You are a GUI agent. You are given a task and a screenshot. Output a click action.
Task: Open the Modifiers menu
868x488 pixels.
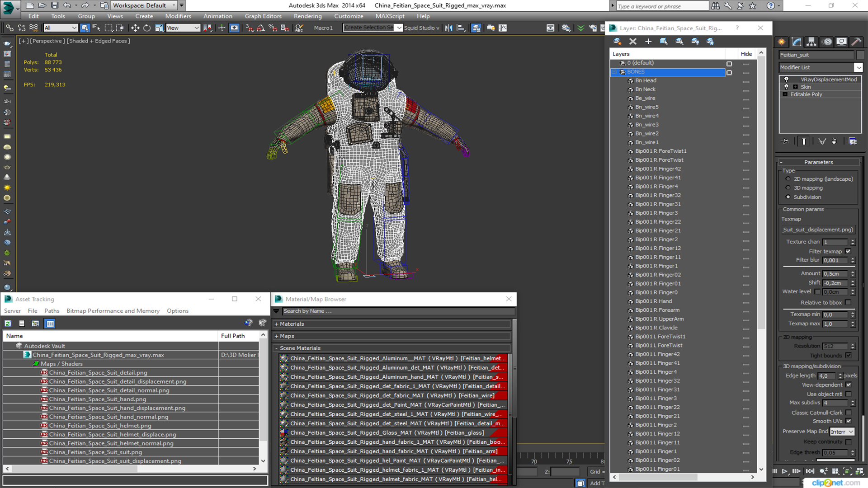pos(178,16)
